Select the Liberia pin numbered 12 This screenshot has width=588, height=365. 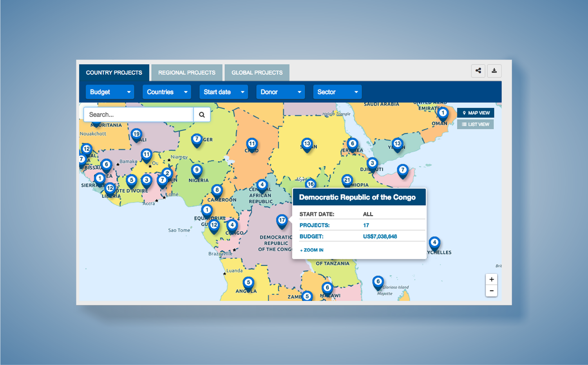click(x=110, y=190)
